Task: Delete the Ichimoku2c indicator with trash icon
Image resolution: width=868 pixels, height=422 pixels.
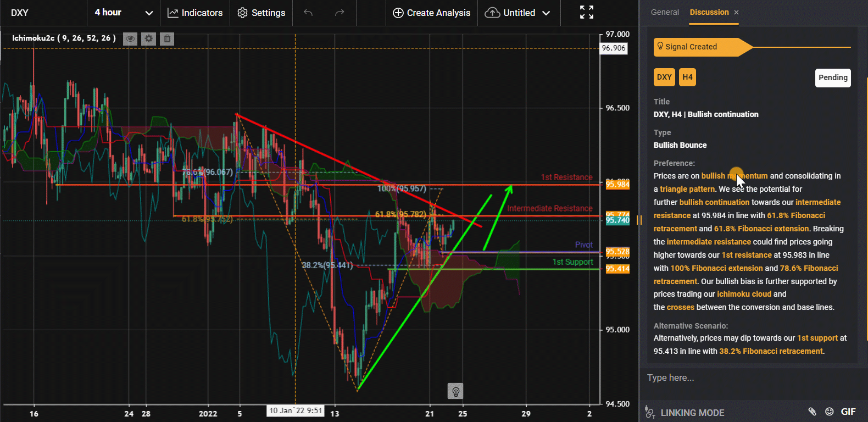Action: click(x=168, y=38)
